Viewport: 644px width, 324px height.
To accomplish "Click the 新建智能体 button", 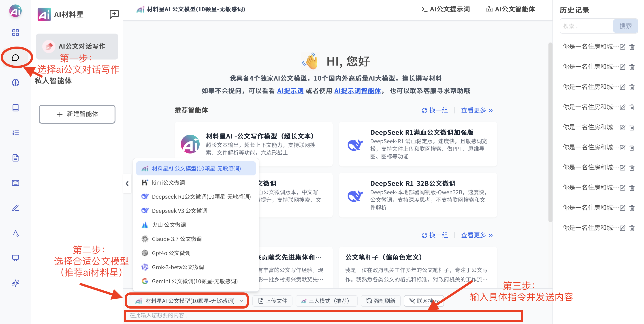I will pyautogui.click(x=77, y=114).
